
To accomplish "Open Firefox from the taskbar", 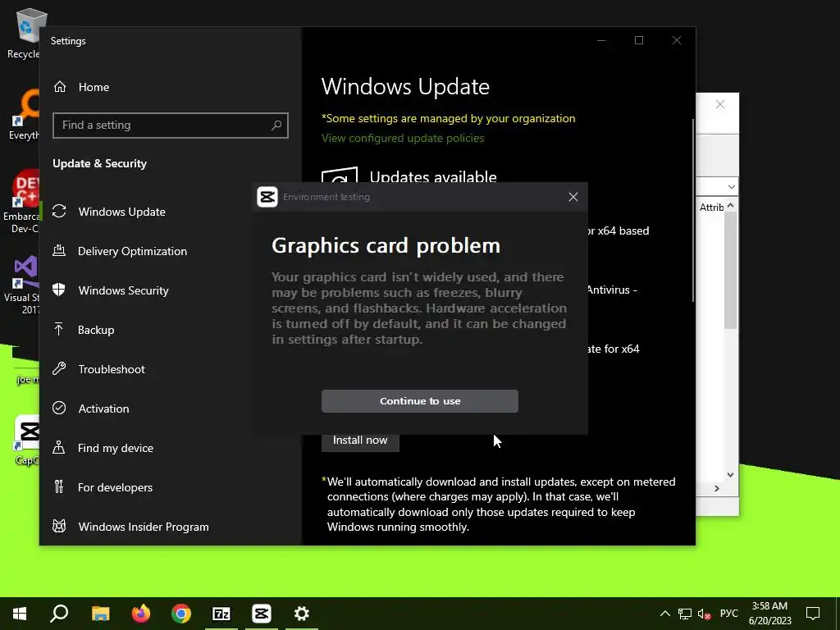I will pos(141,614).
